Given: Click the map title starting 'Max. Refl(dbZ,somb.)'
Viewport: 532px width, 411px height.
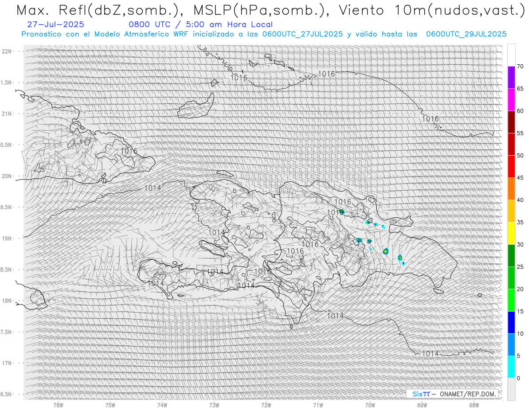Looking at the screenshot, I should 270,10.
